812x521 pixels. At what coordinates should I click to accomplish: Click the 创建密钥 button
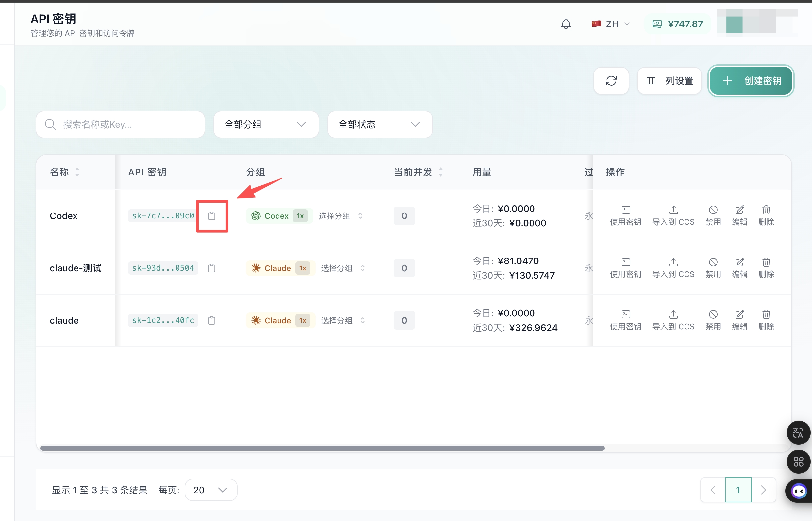(751, 81)
